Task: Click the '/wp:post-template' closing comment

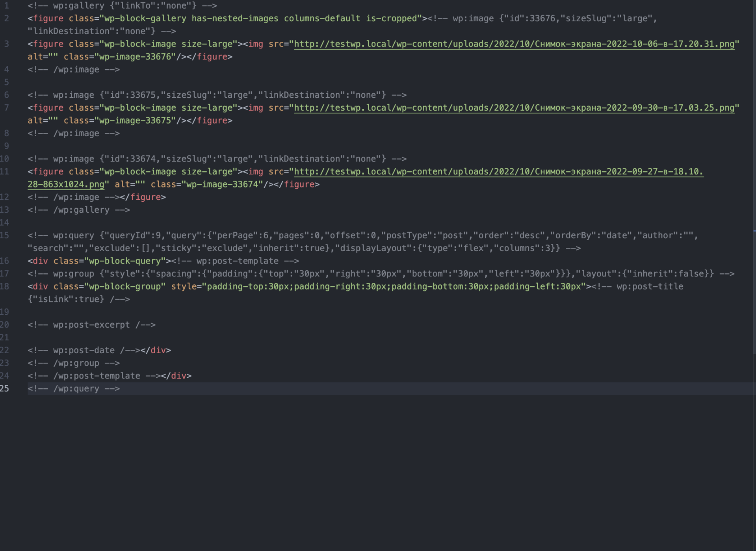Action: 94,376
